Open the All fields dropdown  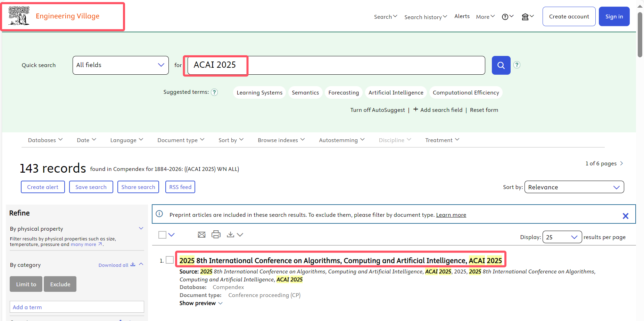click(121, 65)
